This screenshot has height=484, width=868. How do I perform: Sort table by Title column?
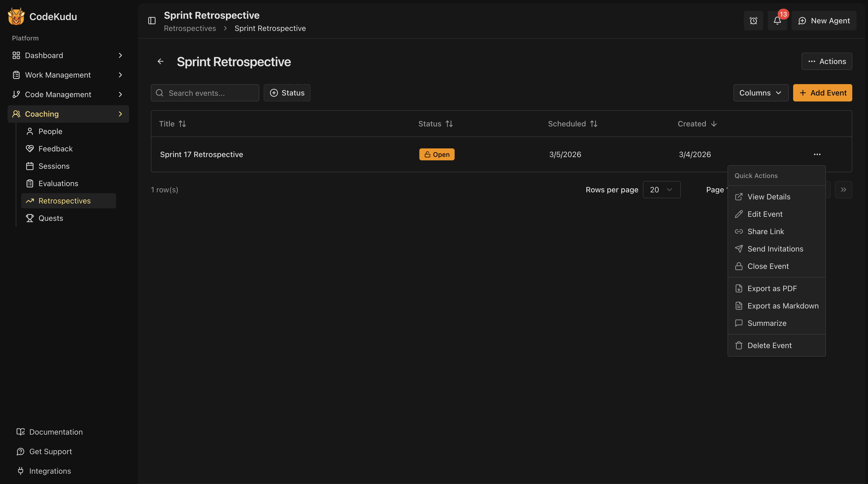pyautogui.click(x=173, y=124)
